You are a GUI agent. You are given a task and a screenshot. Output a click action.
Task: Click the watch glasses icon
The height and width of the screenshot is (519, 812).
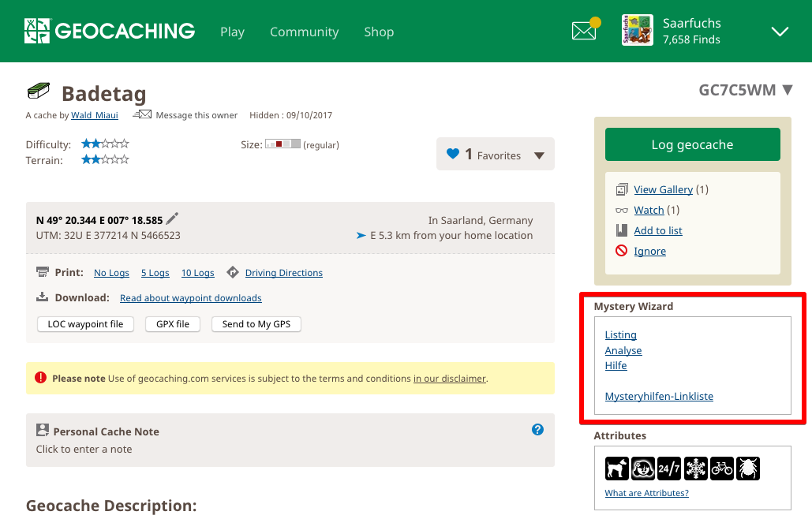tap(622, 210)
